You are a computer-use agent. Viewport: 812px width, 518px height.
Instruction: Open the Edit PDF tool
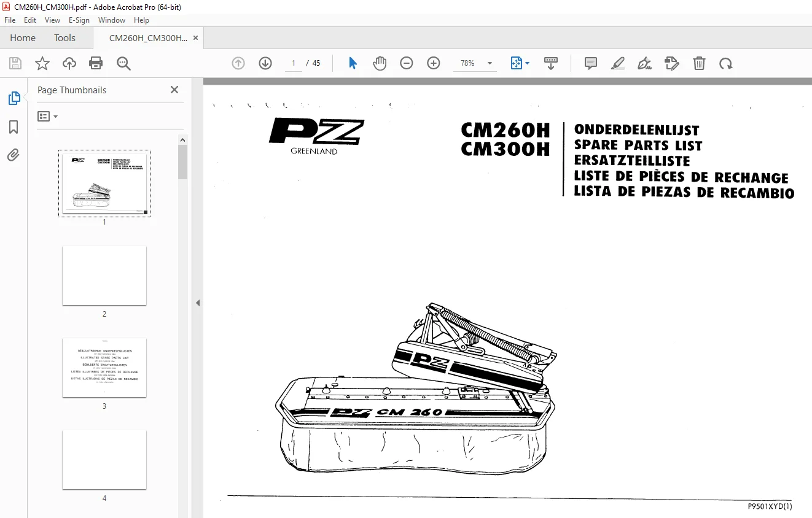point(672,63)
